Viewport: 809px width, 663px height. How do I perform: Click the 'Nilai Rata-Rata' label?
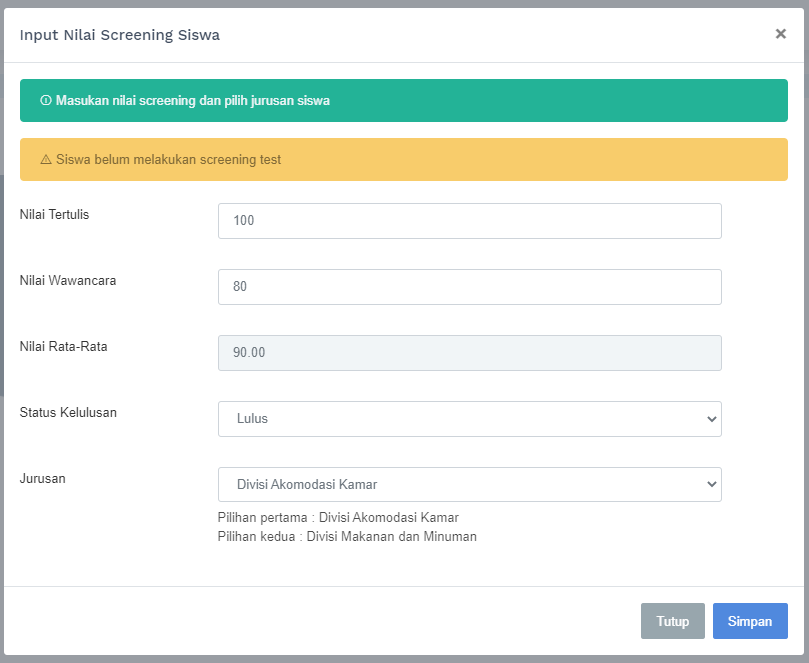[x=64, y=346]
